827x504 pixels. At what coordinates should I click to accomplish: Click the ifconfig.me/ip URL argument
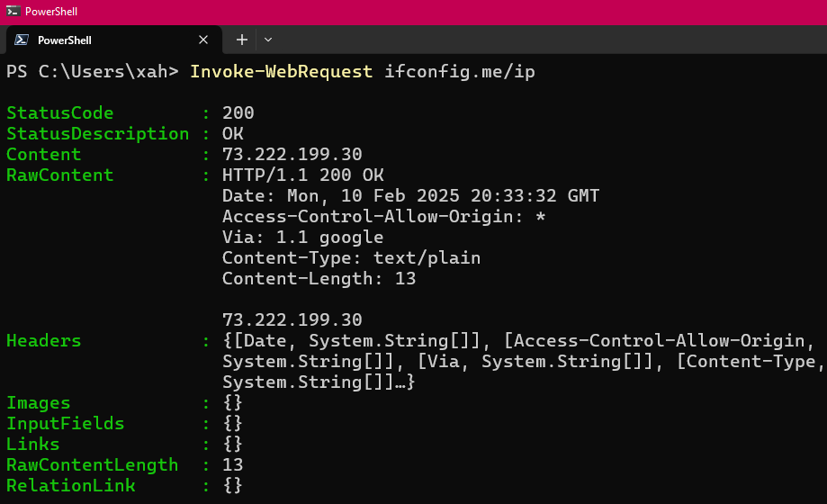[460, 71]
